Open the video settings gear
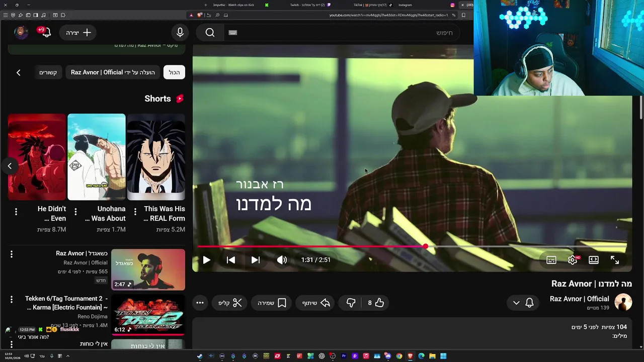 (x=573, y=260)
